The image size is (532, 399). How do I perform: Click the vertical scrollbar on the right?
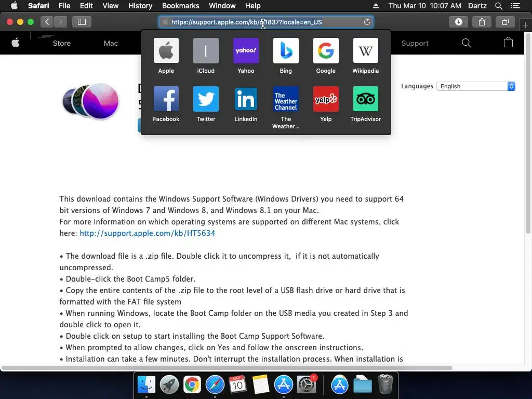(528, 133)
